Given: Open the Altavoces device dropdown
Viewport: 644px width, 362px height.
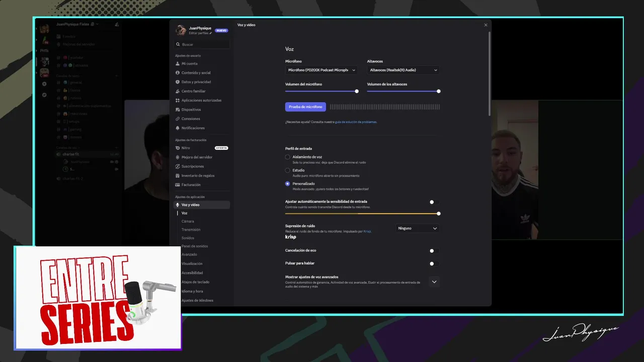Looking at the screenshot, I should coord(404,70).
